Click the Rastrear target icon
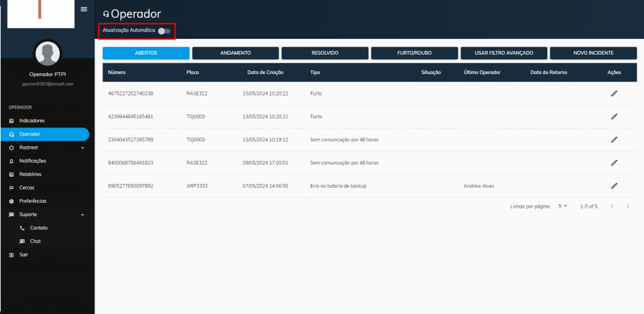 (11, 148)
